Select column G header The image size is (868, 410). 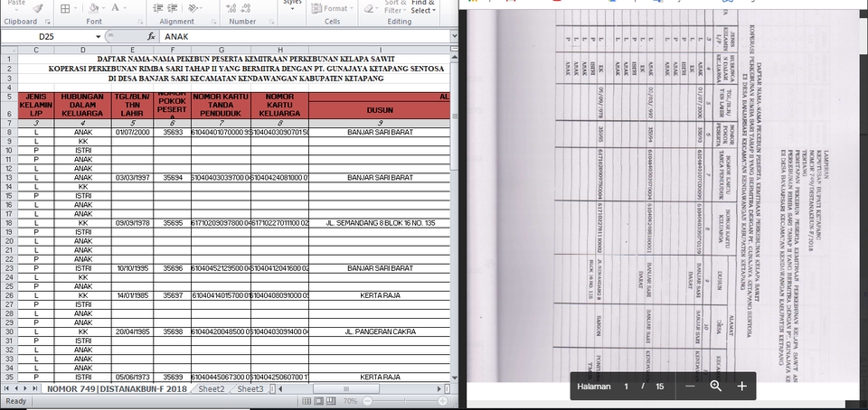(x=222, y=51)
